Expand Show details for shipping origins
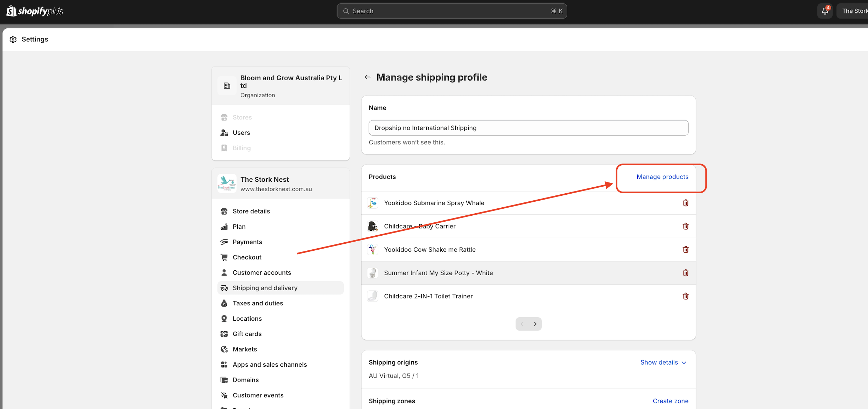Screen dimensions: 868x409 click(x=664, y=362)
